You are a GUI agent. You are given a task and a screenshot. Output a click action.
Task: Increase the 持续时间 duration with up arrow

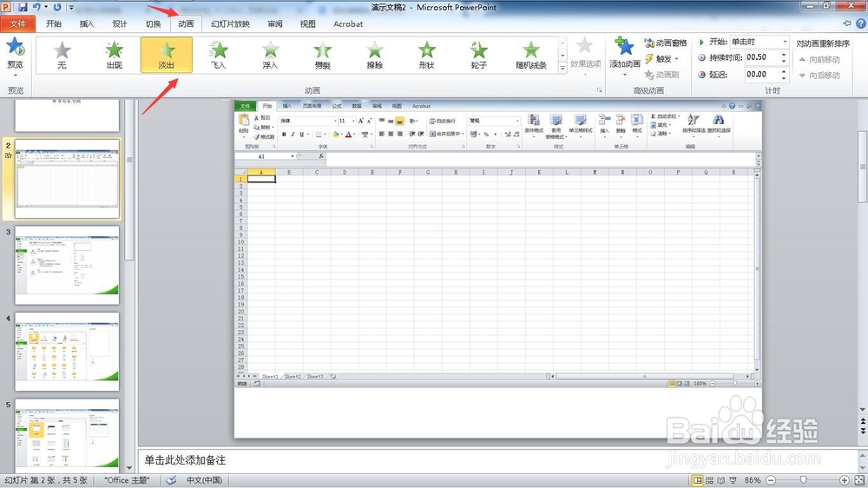coord(784,55)
